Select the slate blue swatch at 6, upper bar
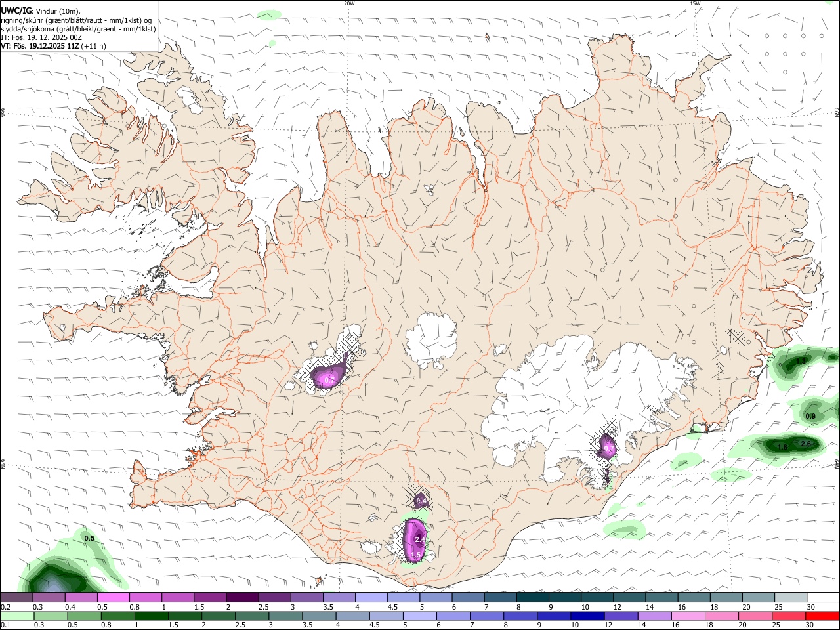Viewport: 840px width, 630px height. point(469,598)
